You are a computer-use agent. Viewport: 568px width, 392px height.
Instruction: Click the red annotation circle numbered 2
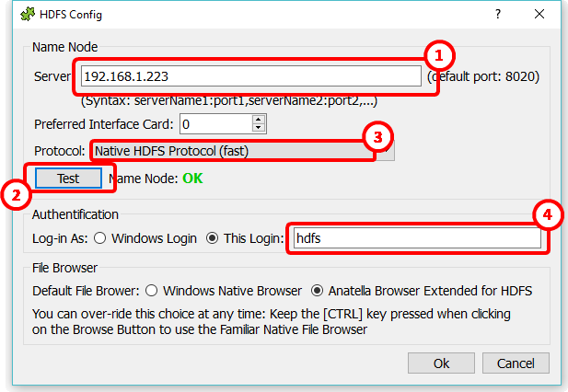17,195
